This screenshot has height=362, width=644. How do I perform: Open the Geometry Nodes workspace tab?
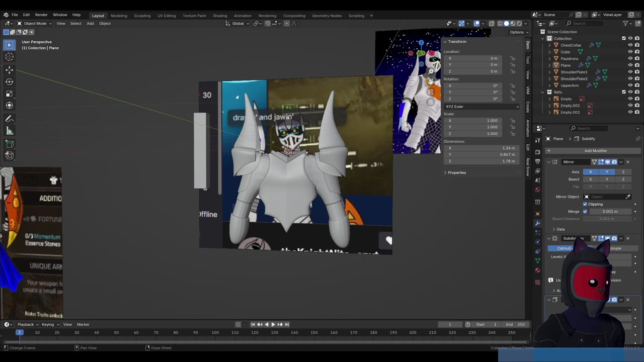pos(327,16)
